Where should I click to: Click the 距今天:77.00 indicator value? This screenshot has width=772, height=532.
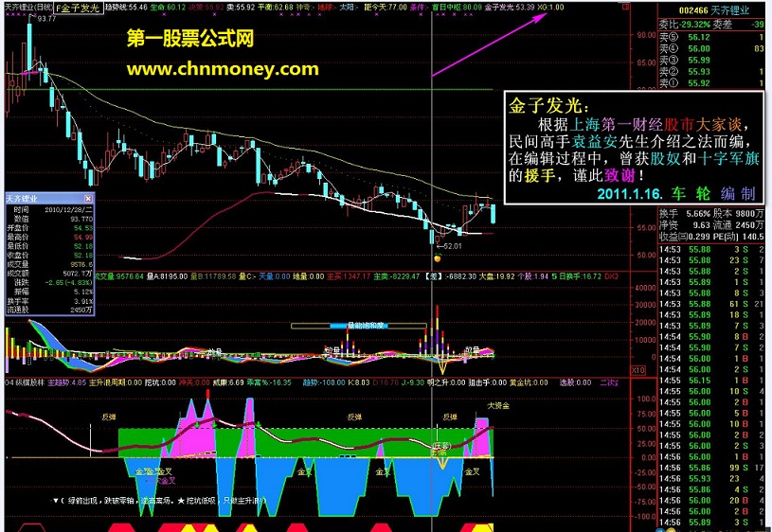pos(386,8)
